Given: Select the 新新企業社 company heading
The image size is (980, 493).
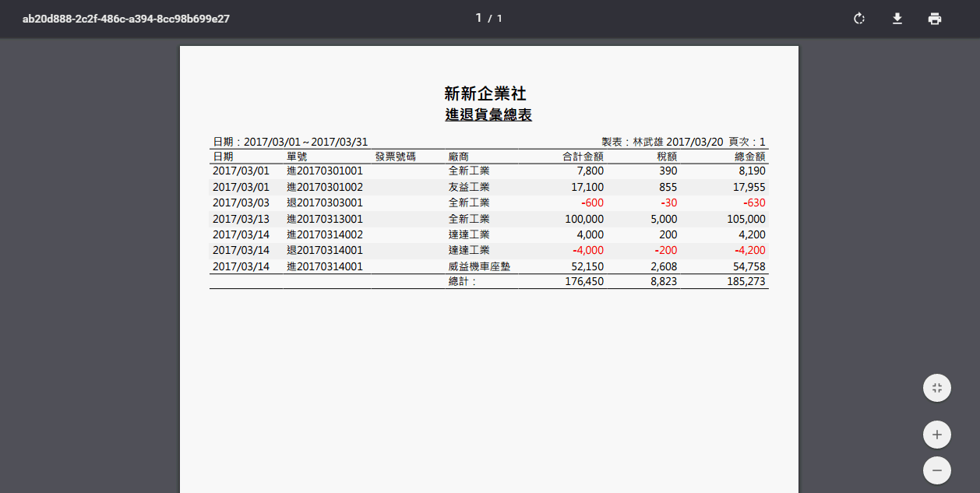Looking at the screenshot, I should pyautogui.click(x=485, y=93).
